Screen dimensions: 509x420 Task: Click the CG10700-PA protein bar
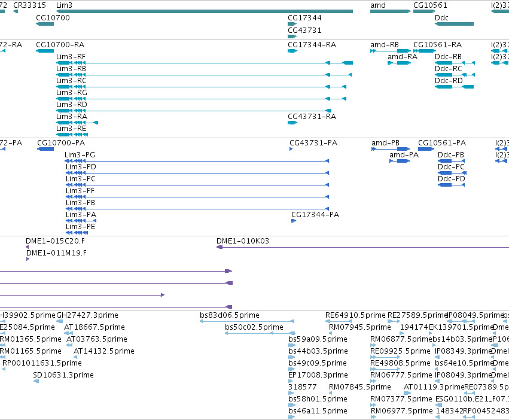[x=45, y=149]
